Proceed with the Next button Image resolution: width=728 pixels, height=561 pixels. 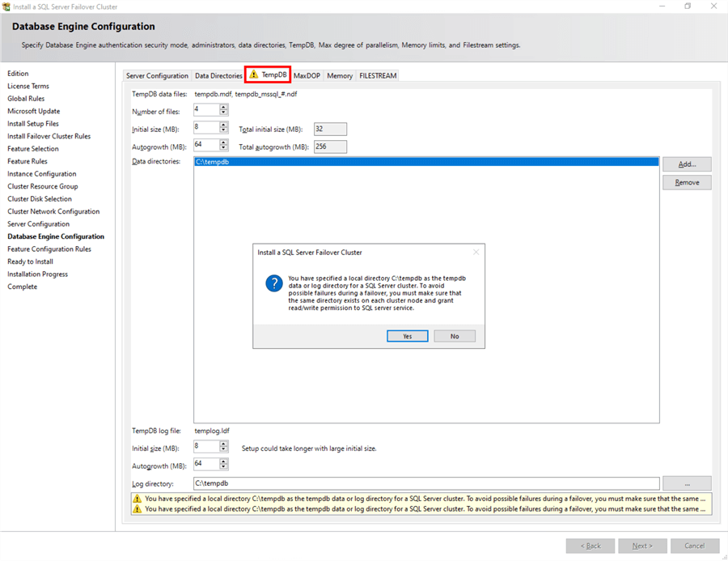click(642, 546)
